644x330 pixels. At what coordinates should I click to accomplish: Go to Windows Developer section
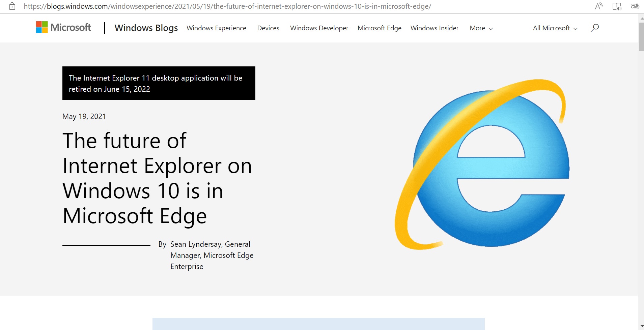coord(319,28)
